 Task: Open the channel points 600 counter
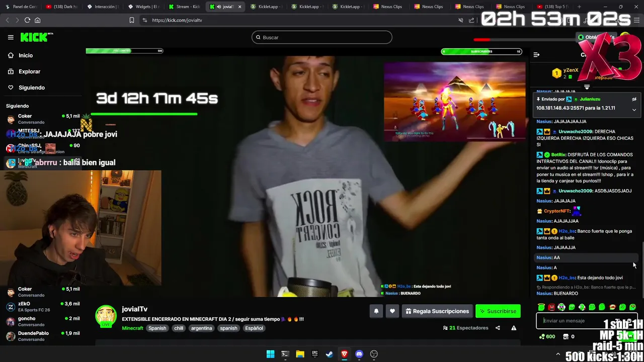546,336
